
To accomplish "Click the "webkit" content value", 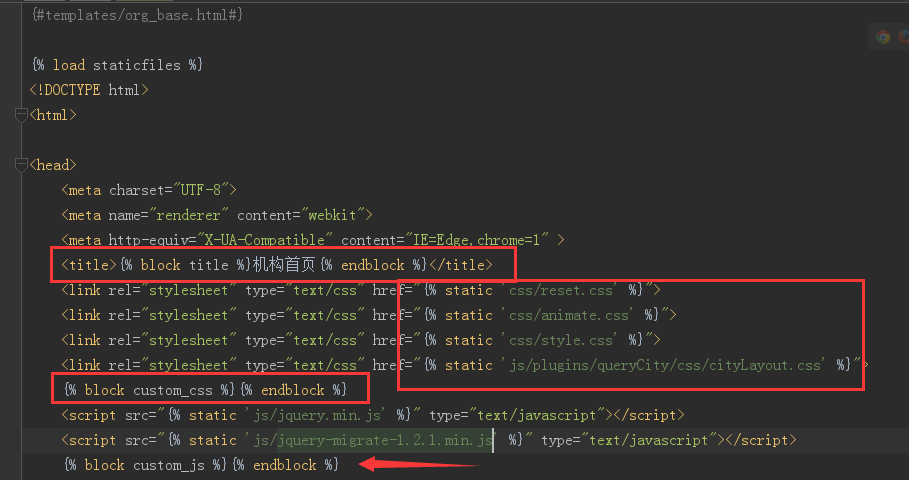I will [332, 214].
